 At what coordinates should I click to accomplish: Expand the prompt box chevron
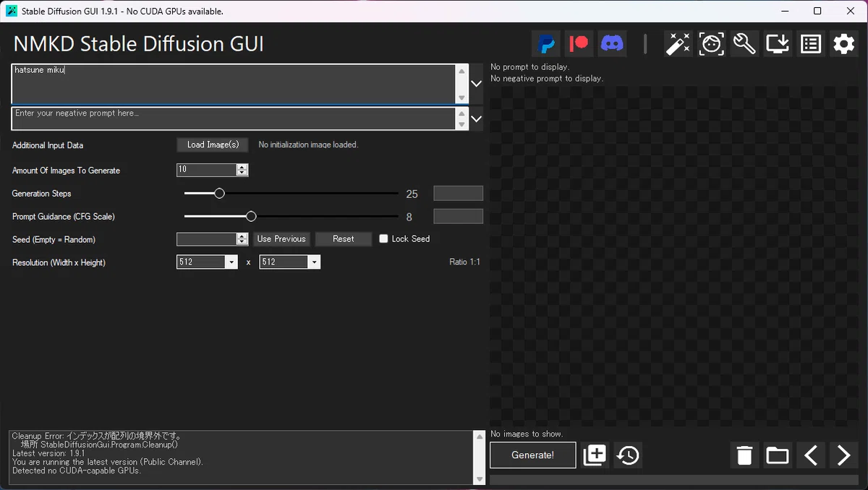476,84
